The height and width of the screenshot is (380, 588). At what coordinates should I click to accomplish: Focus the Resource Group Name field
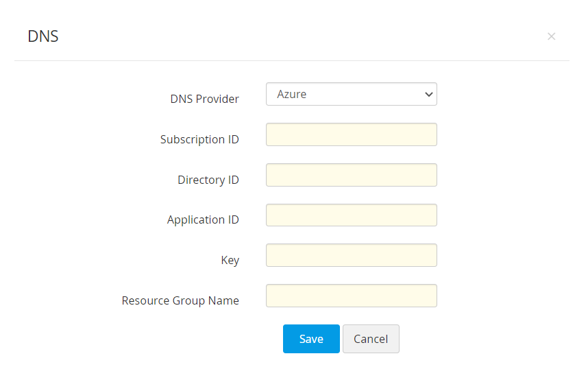351,296
